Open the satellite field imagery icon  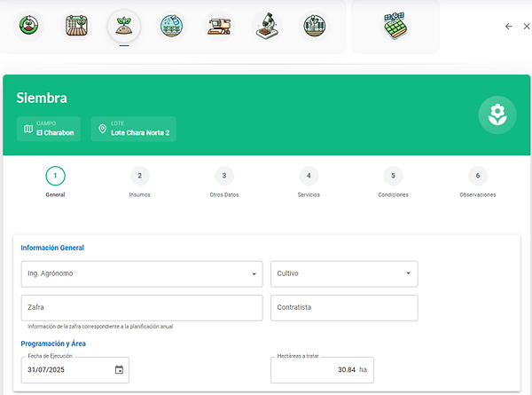[x=395, y=26]
